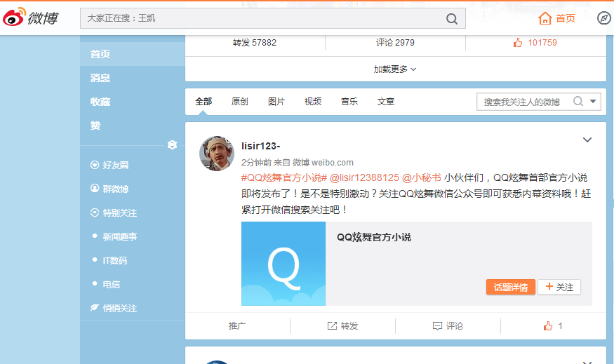Open options chevron of the next post

[587, 362]
